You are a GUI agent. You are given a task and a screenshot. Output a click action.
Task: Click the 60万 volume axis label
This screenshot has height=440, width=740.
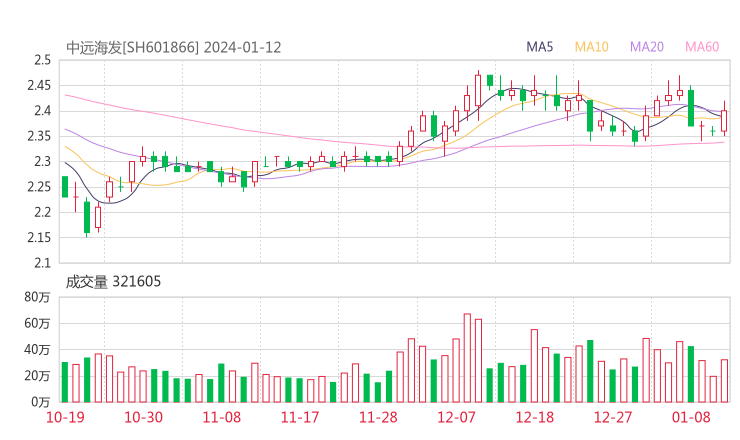(x=37, y=324)
